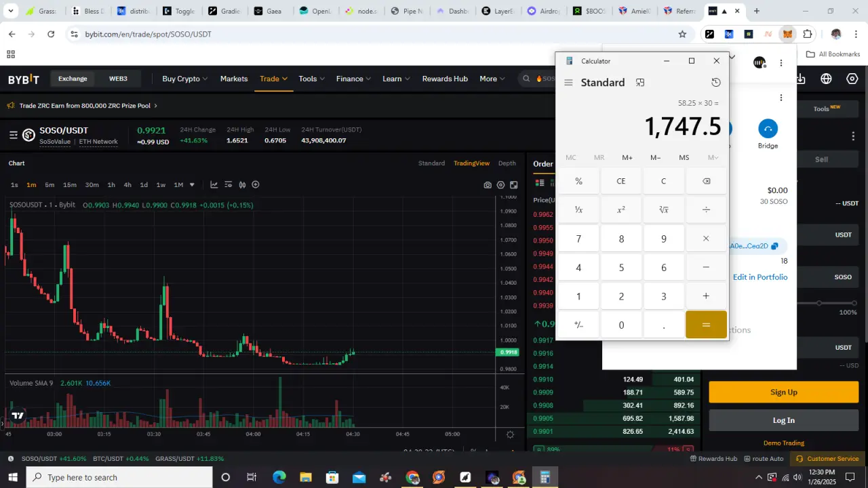The width and height of the screenshot is (868, 488).
Task: Open Microsoft Edge from the taskbar
Action: tap(279, 477)
